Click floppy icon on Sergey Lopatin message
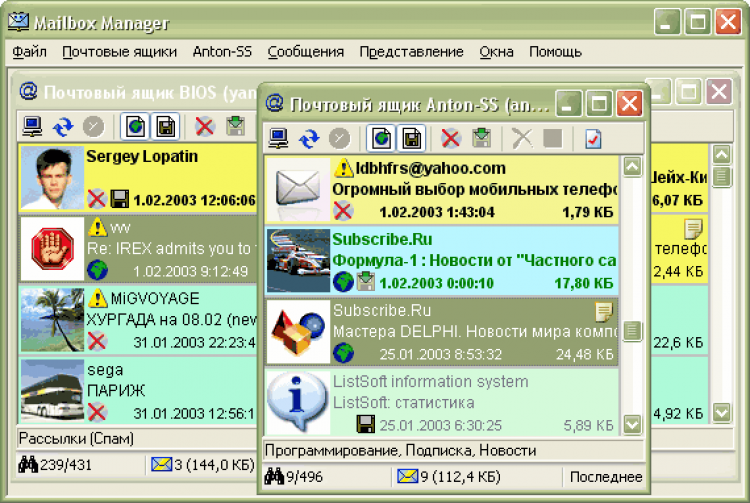The image size is (750, 503). 120,198
